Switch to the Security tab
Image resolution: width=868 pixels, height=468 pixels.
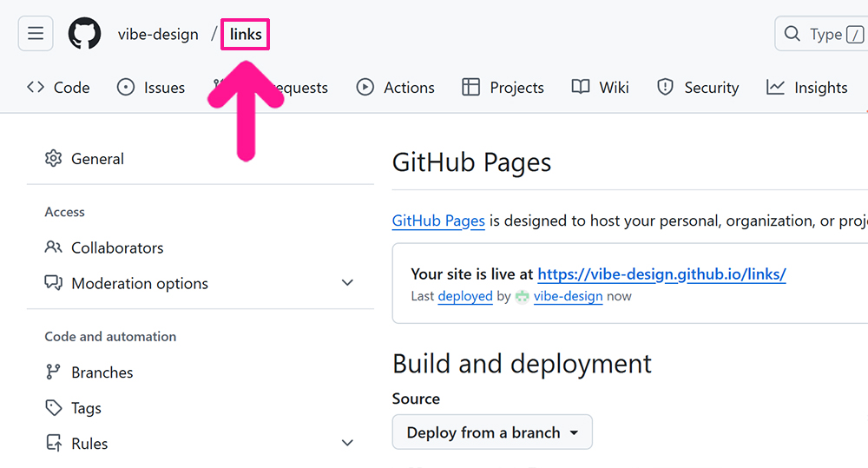point(698,88)
